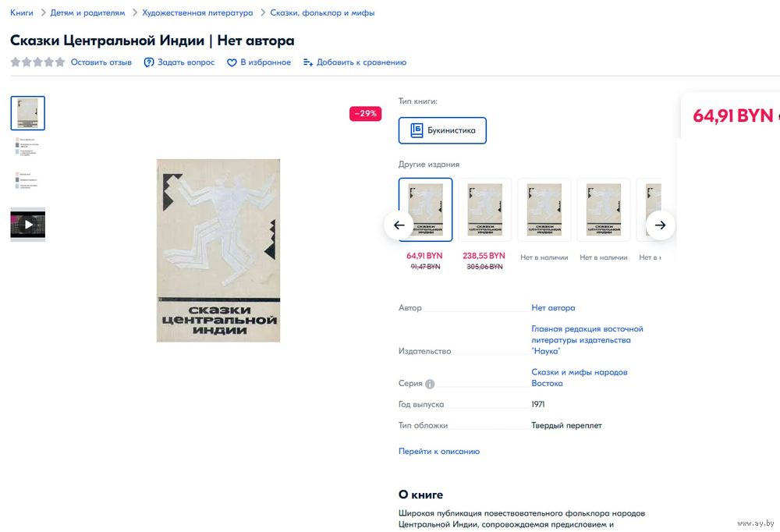Show previous editions with left arrow
The width and height of the screenshot is (780, 532).
tap(399, 225)
